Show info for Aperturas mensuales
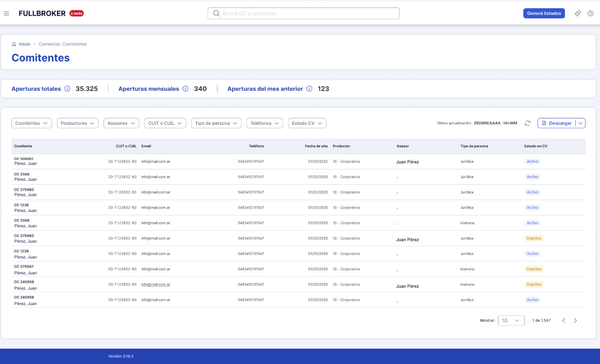 click(185, 89)
